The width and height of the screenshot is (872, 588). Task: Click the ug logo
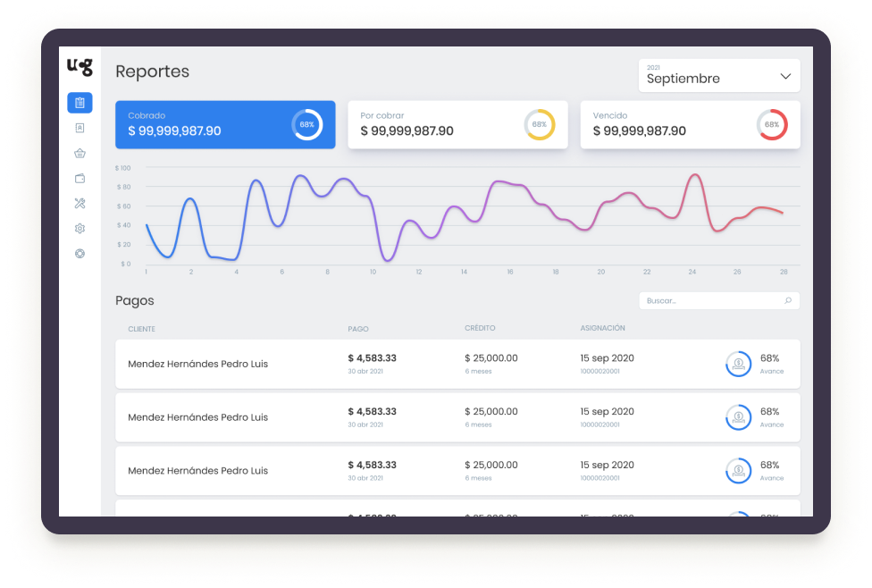(80, 67)
